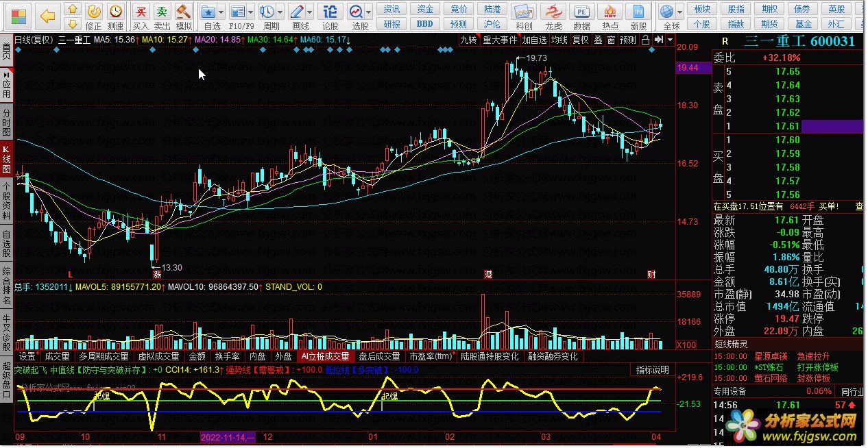
Task: Toggle the 均线 moving average lines
Action: 559,40
